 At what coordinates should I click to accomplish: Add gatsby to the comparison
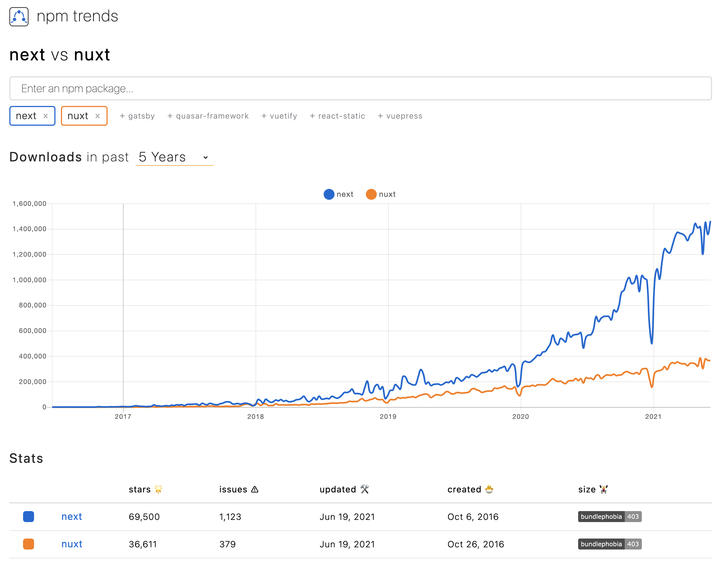tap(137, 116)
